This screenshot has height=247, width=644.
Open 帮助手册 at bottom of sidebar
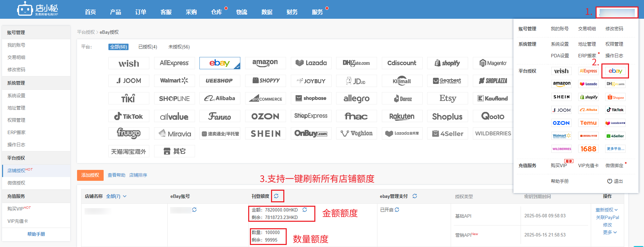click(36, 234)
